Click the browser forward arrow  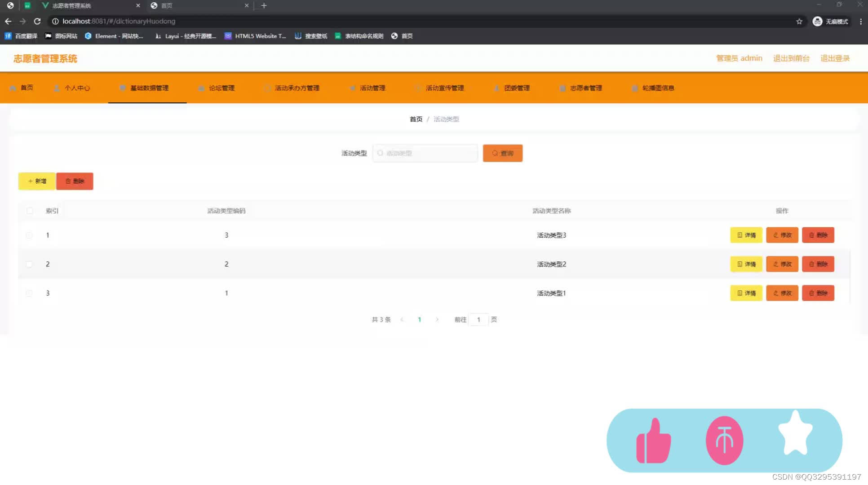point(22,21)
